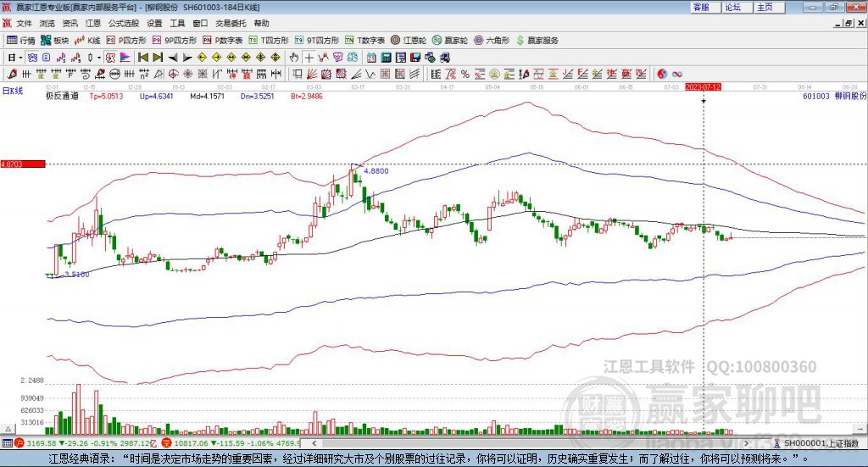Select the red crosshair circle target tool
Screen dimensions: 868x467
coord(173,74)
